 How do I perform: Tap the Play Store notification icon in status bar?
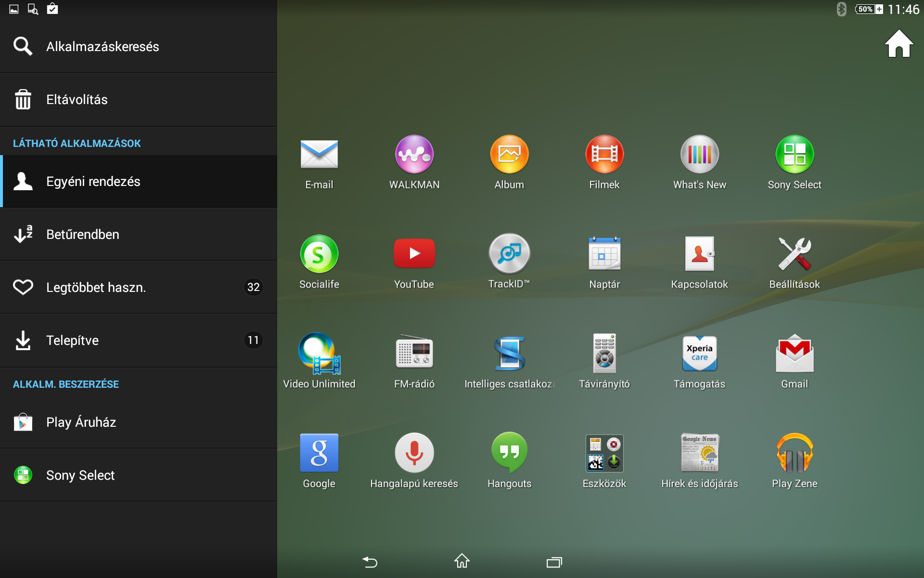point(52,9)
